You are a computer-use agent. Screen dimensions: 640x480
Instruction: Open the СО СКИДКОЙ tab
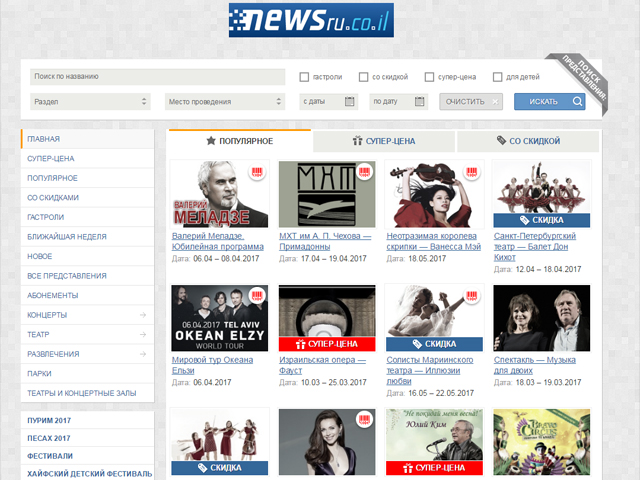528,141
